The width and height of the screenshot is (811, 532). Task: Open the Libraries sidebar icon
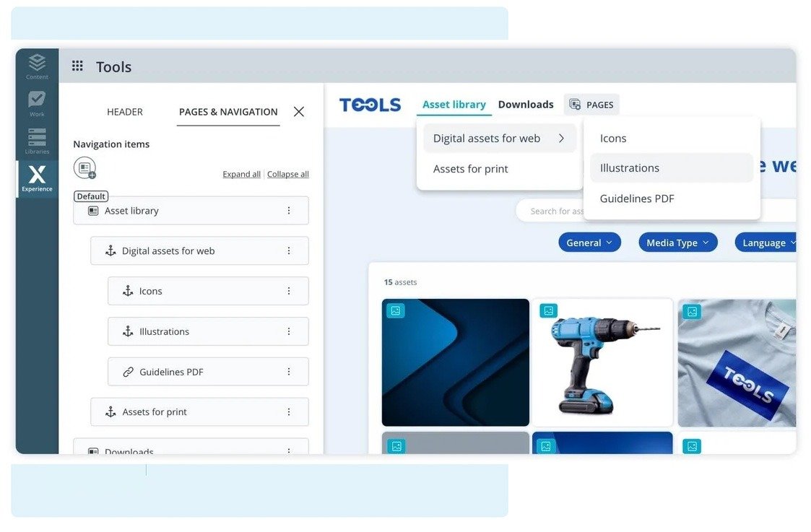(37, 140)
